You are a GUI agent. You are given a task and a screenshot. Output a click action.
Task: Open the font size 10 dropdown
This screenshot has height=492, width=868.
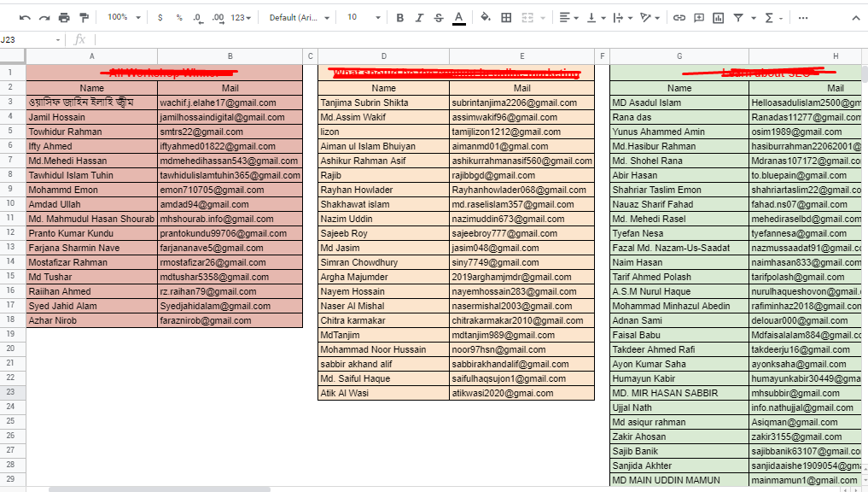(x=364, y=18)
